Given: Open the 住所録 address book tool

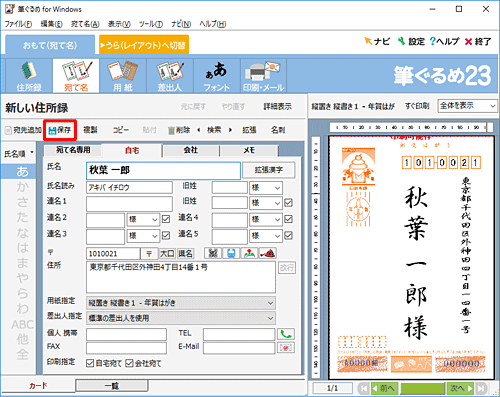Looking at the screenshot, I should [29, 76].
